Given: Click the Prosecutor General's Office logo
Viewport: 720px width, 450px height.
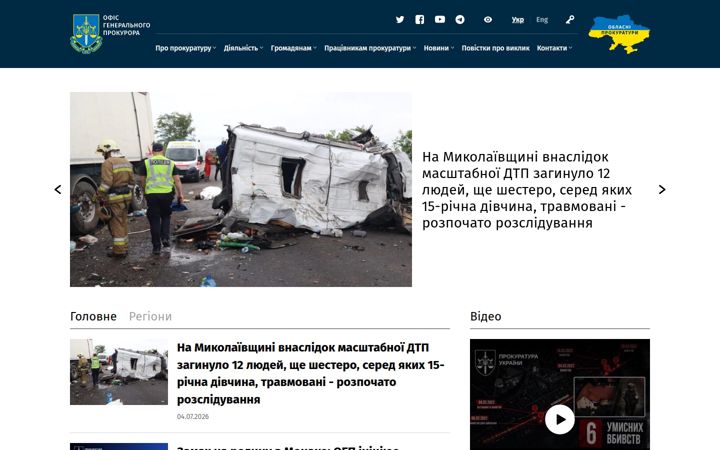Looking at the screenshot, I should coord(110,33).
